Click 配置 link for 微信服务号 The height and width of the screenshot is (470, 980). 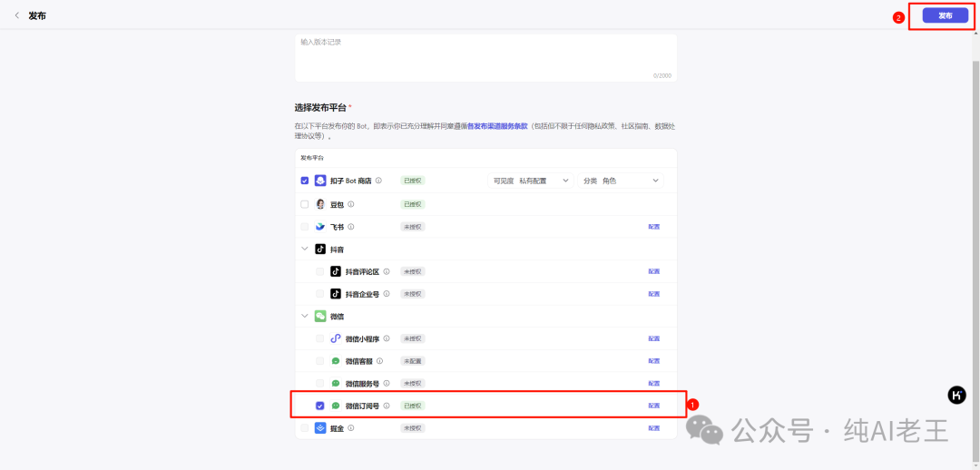(653, 383)
